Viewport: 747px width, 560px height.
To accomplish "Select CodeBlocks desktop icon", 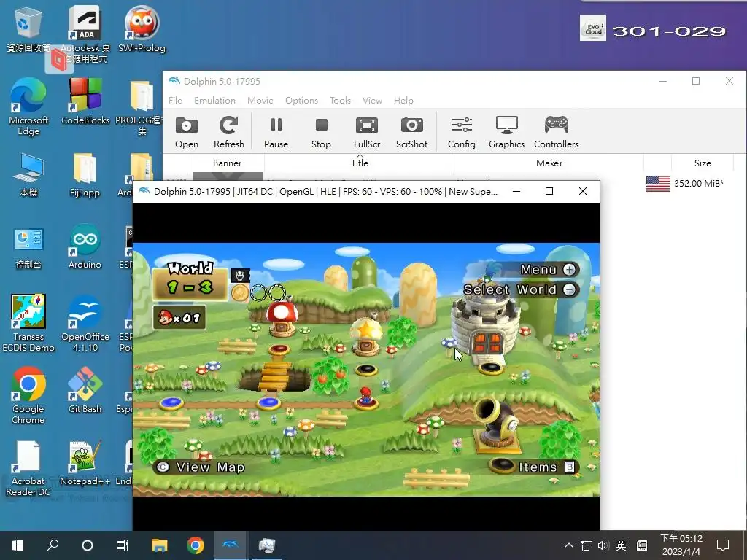I will click(85, 101).
